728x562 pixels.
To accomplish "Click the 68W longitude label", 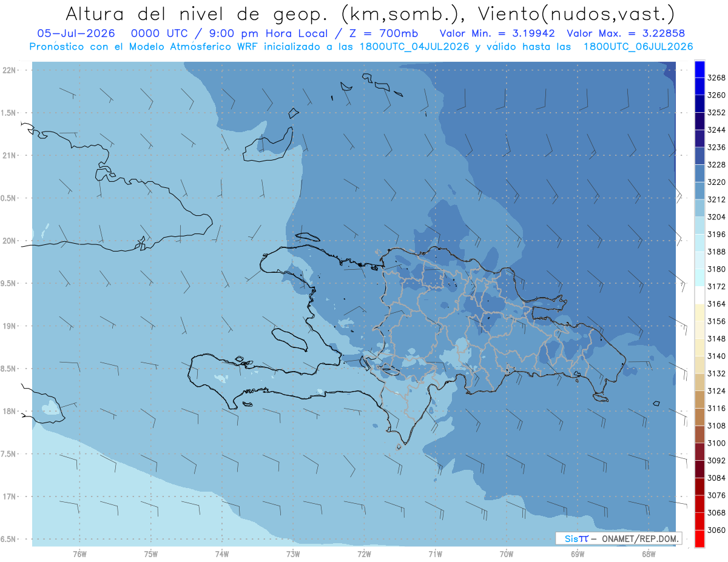I will click(x=649, y=554).
